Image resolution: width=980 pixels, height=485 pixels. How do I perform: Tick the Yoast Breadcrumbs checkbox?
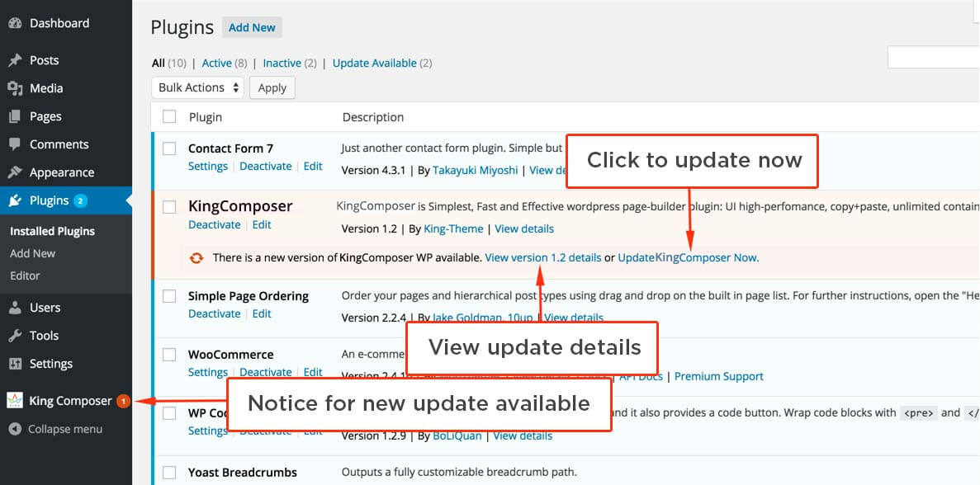tap(169, 473)
